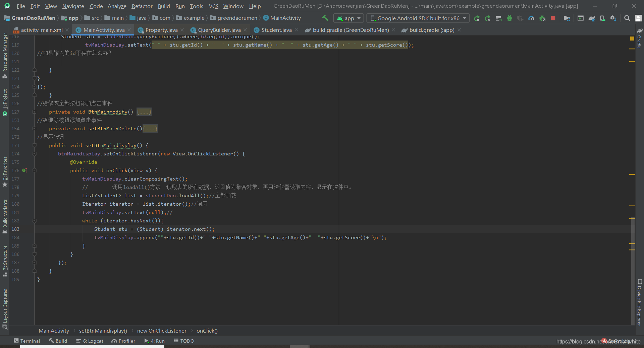Switch to the build.gradle (:app) tab

pyautogui.click(x=432, y=30)
